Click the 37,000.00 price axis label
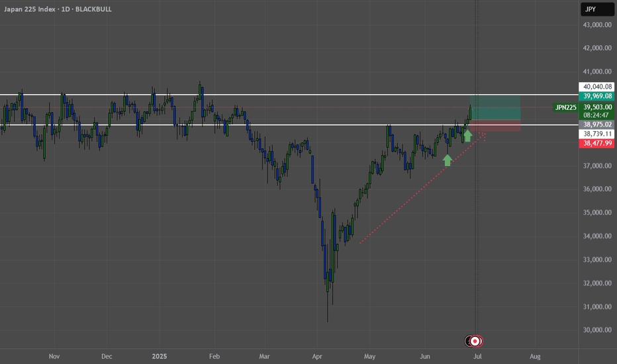617x364 pixels. coord(597,165)
